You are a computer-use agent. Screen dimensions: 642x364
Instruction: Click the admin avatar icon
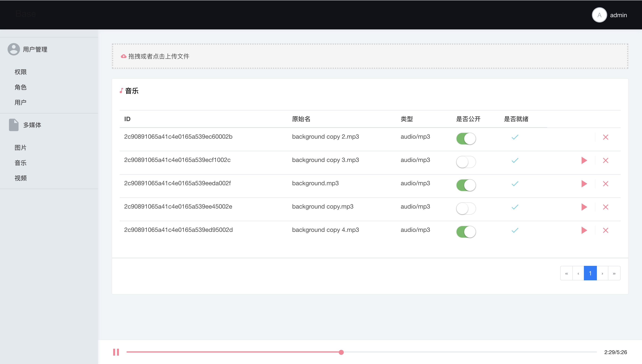pos(599,15)
